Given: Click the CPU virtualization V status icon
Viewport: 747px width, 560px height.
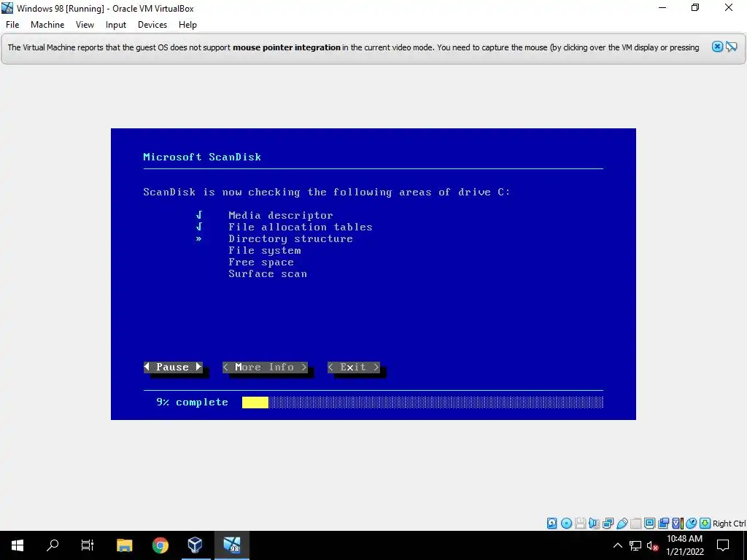Looking at the screenshot, I should pyautogui.click(x=678, y=524).
